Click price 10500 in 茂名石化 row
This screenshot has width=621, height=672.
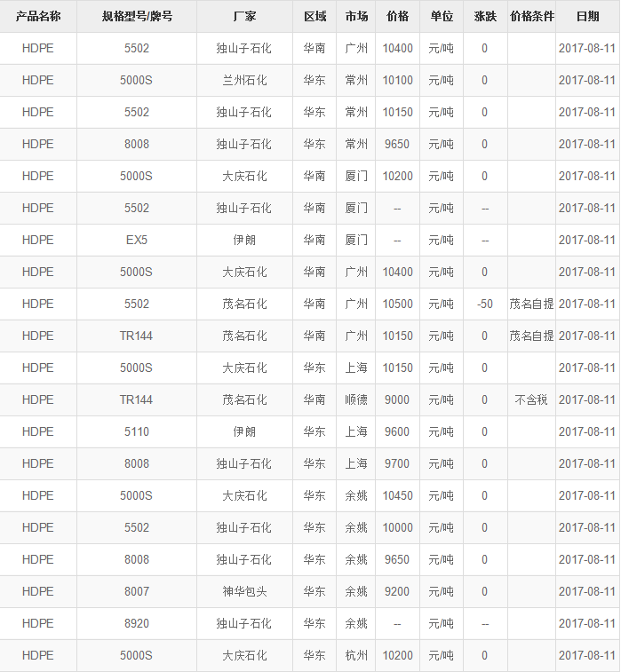[x=397, y=304]
